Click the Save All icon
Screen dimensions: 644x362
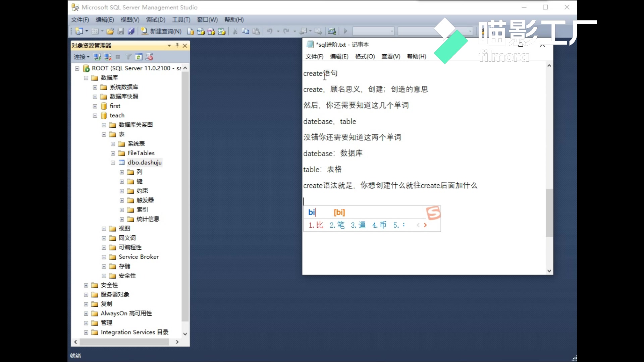tap(131, 31)
